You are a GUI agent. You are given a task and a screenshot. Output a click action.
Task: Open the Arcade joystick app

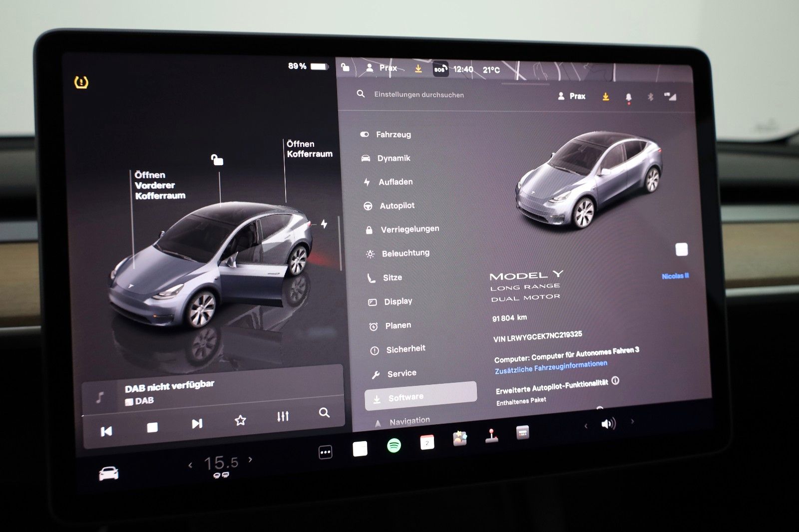pos(491,436)
